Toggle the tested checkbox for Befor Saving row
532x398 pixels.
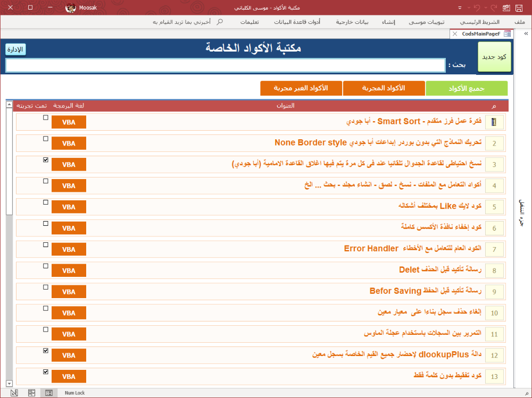(46, 287)
